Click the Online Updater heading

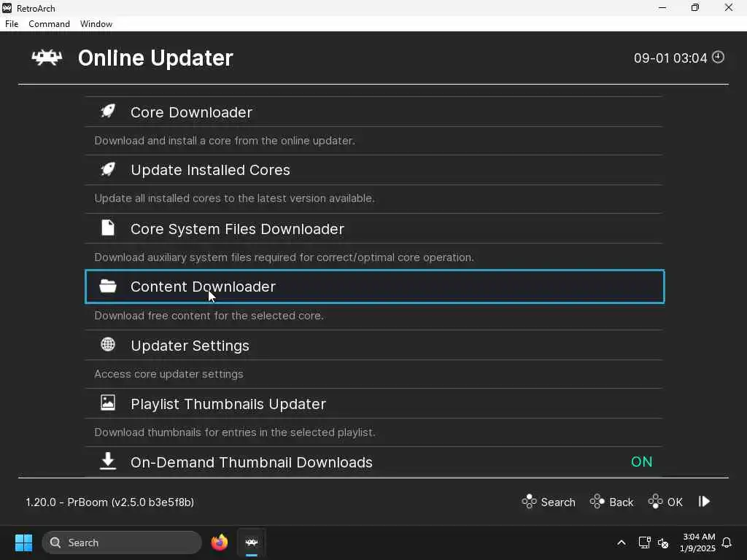click(x=155, y=58)
